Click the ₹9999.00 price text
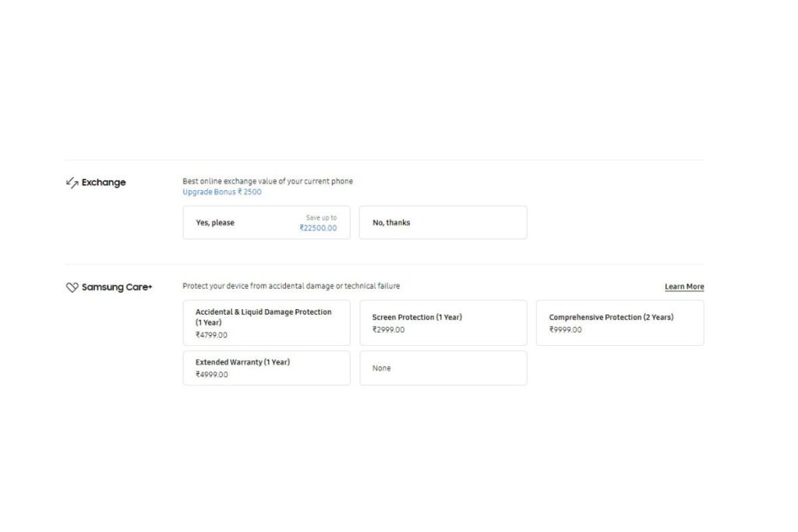Screen dimensions: 798x532 point(565,329)
